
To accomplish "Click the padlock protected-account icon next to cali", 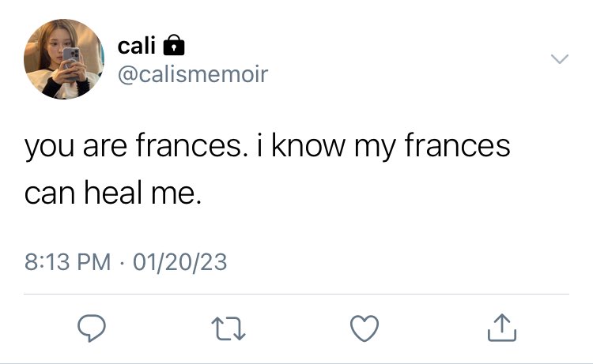I will tap(174, 45).
